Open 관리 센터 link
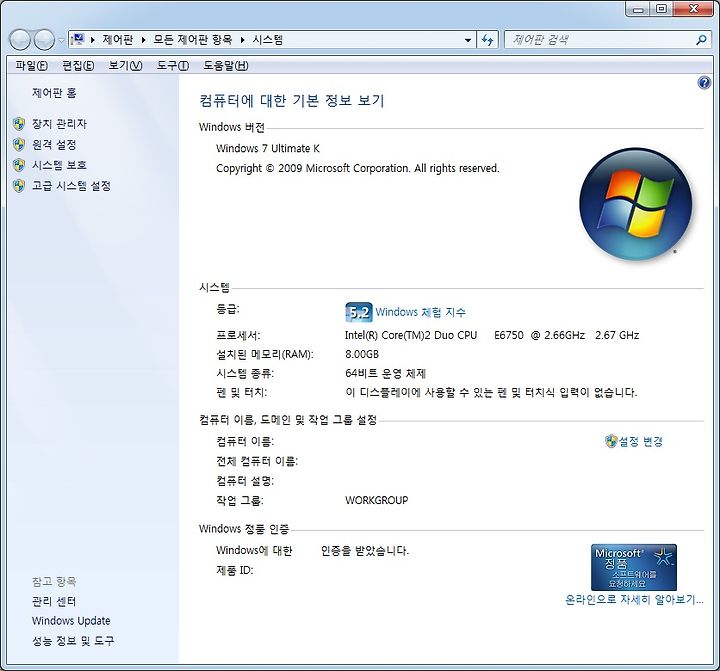 pyautogui.click(x=54, y=601)
